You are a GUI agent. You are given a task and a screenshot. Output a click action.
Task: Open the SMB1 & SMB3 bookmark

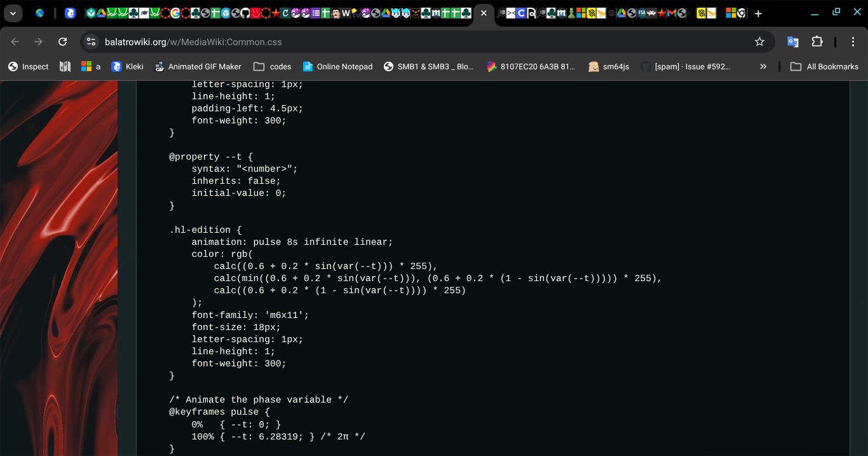coord(429,67)
